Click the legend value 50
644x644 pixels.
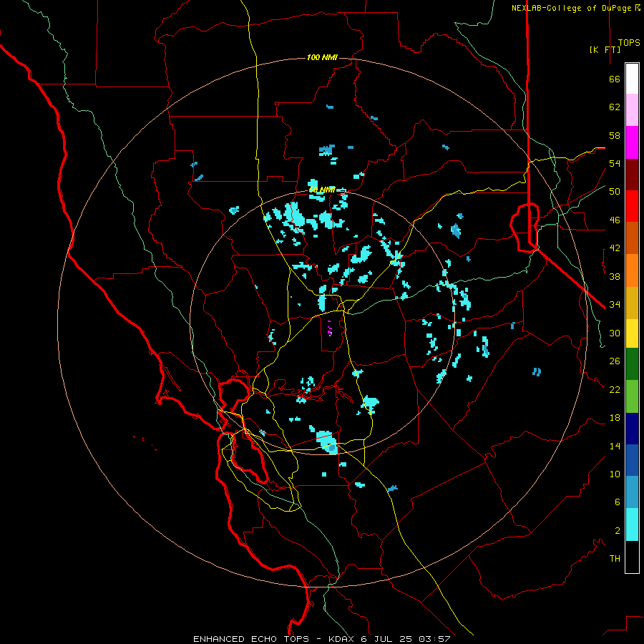615,191
